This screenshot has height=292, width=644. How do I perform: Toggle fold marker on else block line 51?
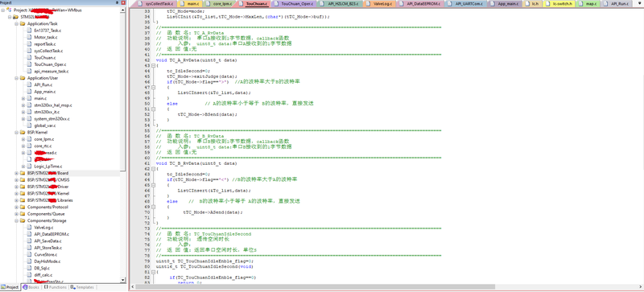coord(154,109)
